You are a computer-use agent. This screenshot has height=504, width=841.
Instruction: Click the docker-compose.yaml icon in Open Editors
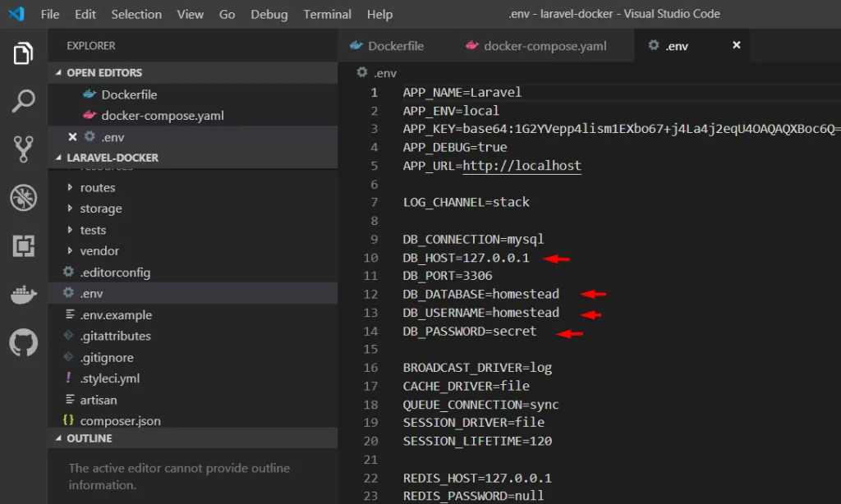pos(90,115)
